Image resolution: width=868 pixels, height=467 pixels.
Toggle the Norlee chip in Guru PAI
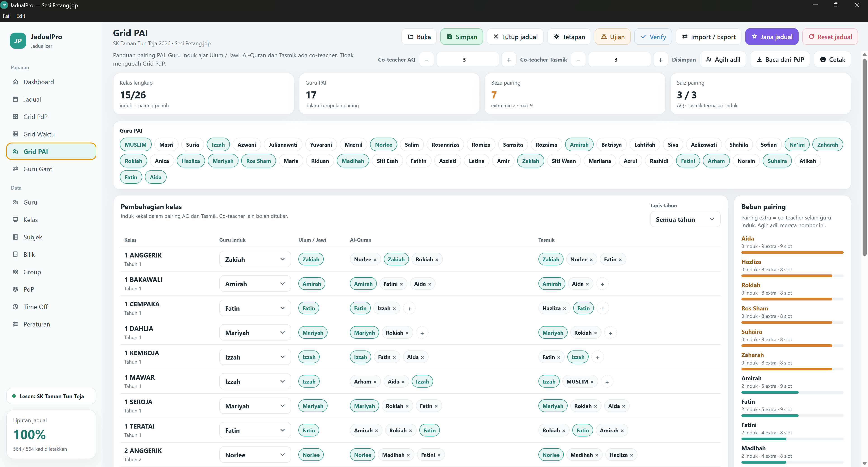tap(383, 145)
